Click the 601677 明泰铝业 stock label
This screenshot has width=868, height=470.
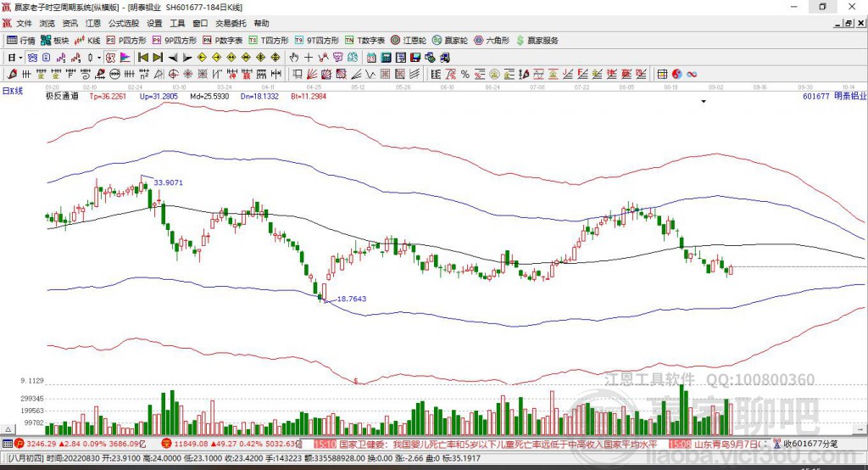tap(834, 97)
